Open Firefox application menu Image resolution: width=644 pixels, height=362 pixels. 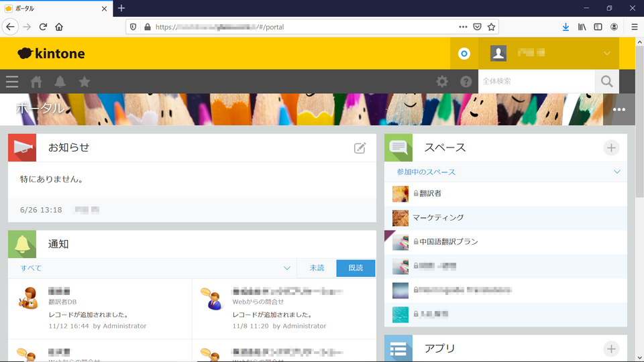pos(634,27)
